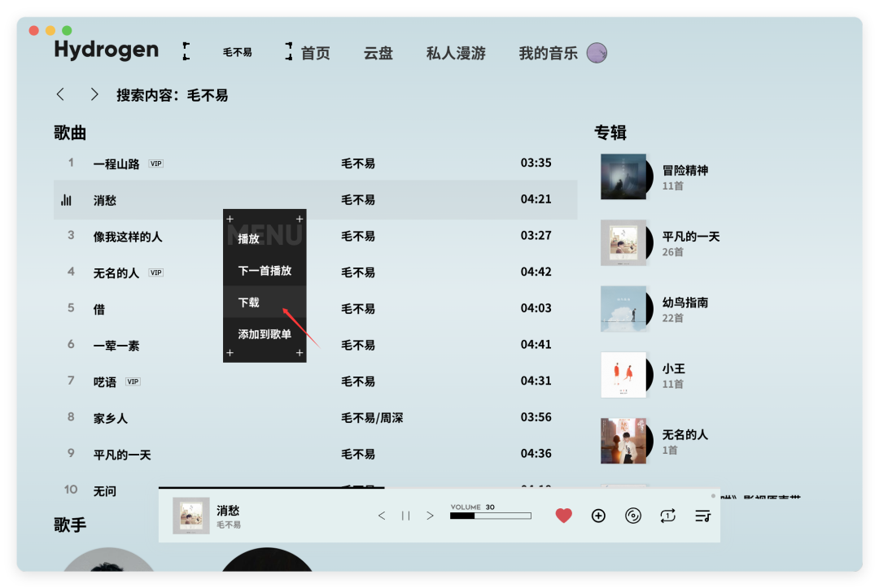Click the red close window button
The image size is (879, 588).
point(33,30)
